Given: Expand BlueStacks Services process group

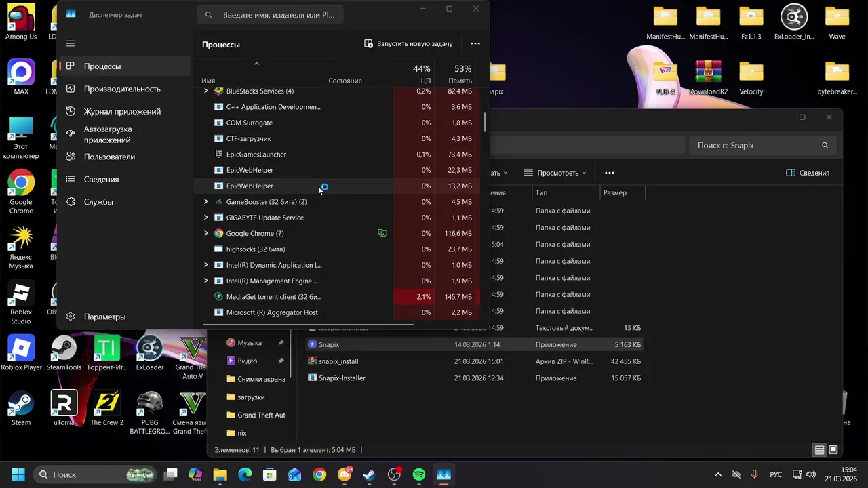Looking at the screenshot, I should point(206,91).
